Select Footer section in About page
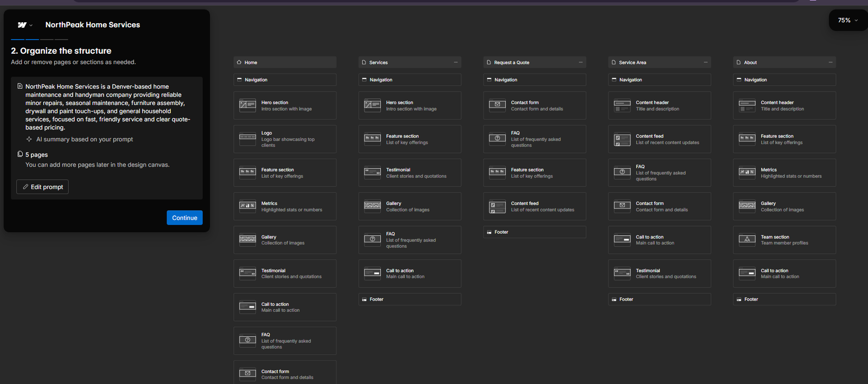868x384 pixels. tap(784, 299)
